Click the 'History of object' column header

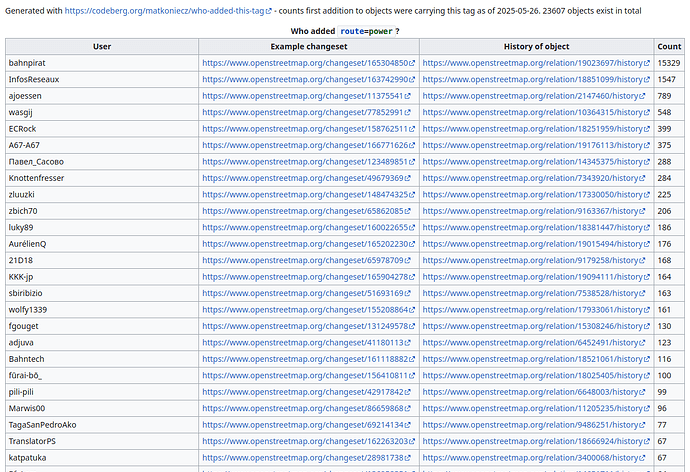tap(536, 47)
